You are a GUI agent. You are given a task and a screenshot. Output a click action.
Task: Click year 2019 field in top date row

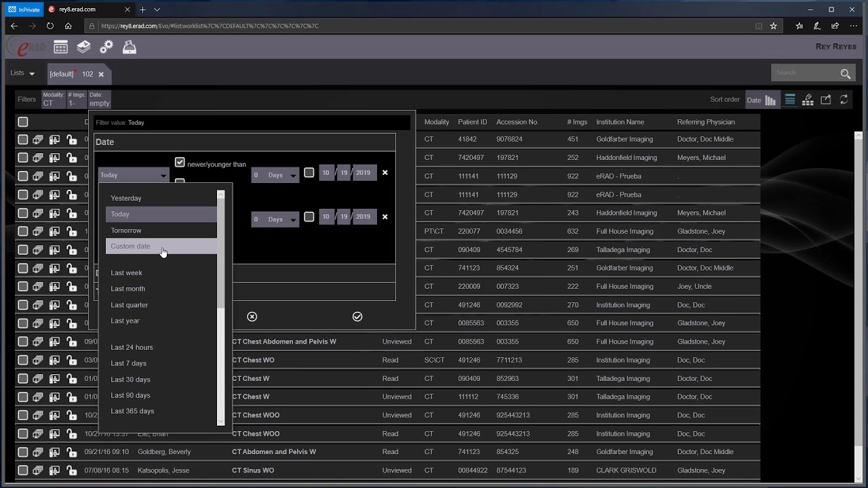(x=363, y=173)
